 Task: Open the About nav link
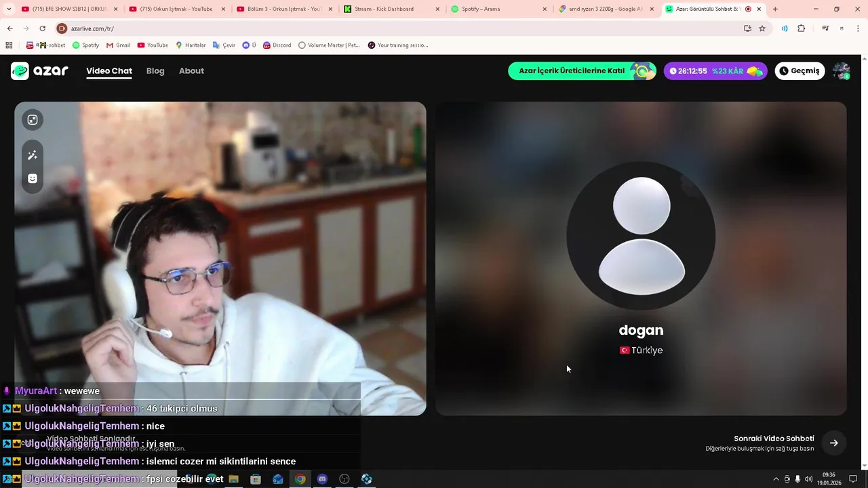[x=191, y=70]
